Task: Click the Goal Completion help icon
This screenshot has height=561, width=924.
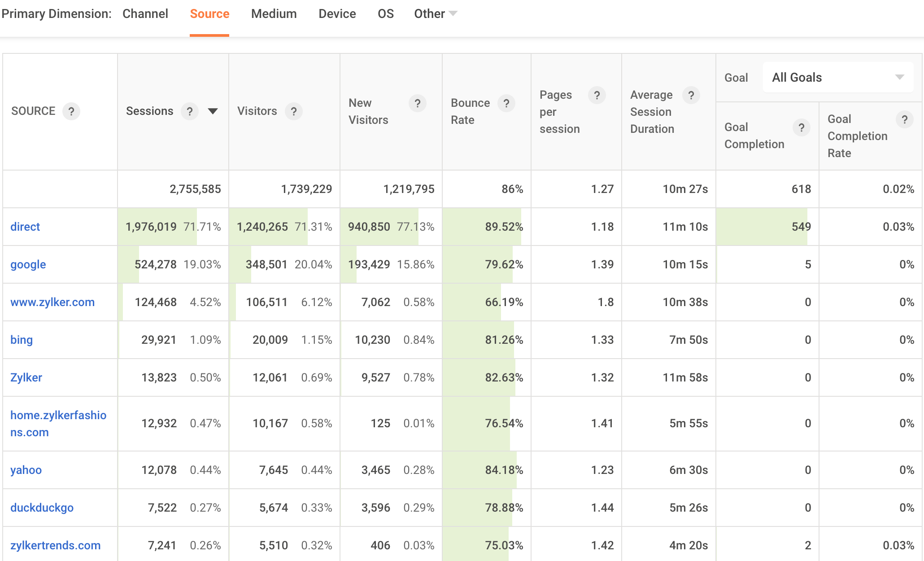Action: click(801, 127)
